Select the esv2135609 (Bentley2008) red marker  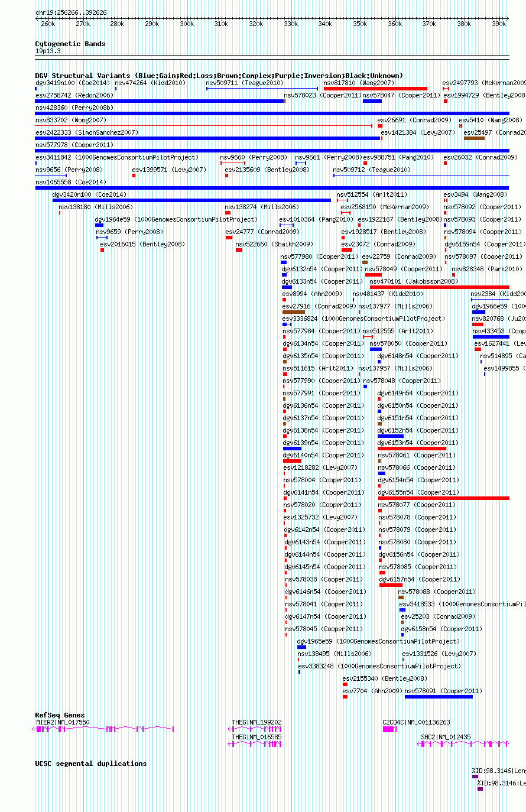227,176
